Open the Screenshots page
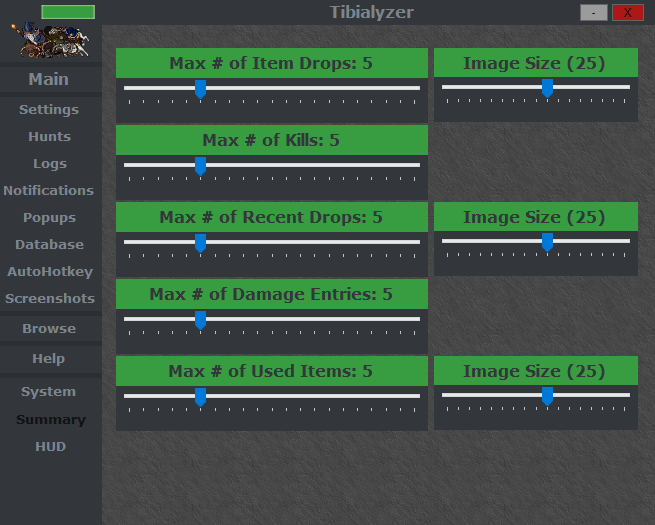 50,299
